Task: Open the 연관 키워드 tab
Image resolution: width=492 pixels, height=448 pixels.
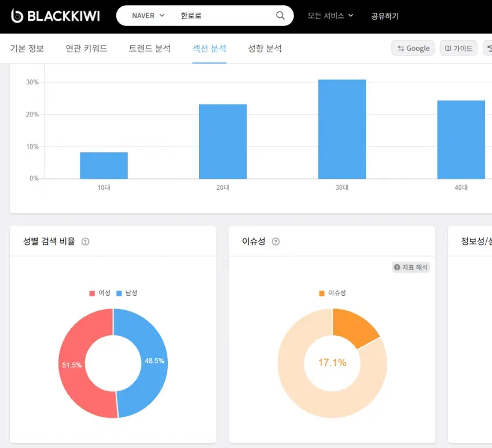Action: (86, 48)
